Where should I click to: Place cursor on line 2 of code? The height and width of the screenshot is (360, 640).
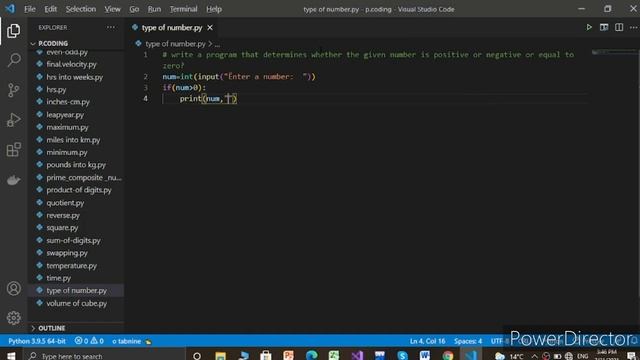[239, 76]
